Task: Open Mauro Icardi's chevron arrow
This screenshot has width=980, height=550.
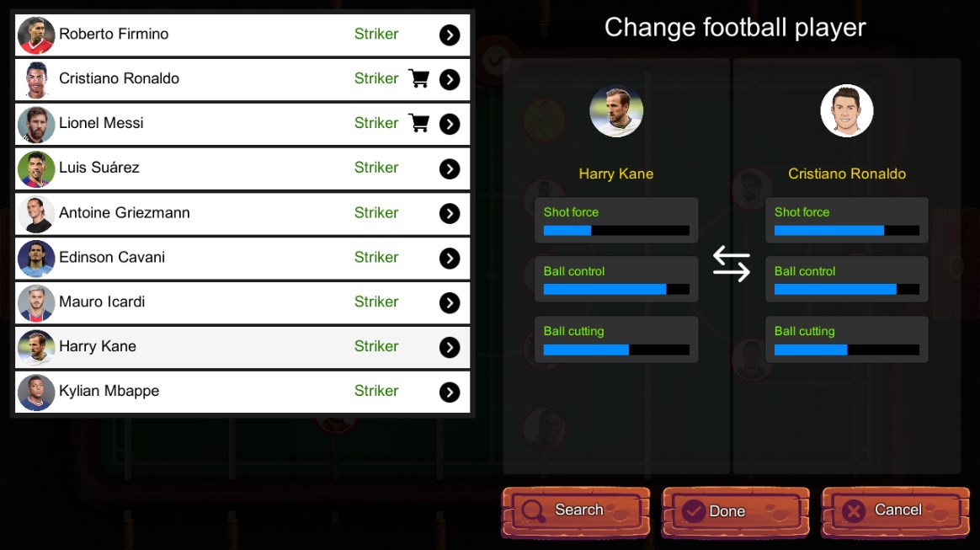Action: 450,303
